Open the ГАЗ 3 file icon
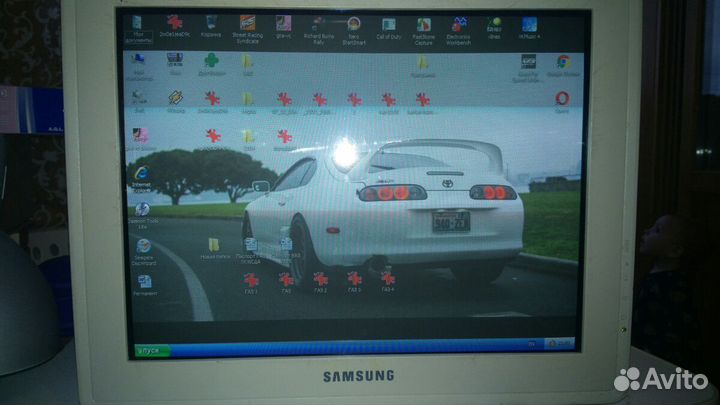 click(354, 281)
